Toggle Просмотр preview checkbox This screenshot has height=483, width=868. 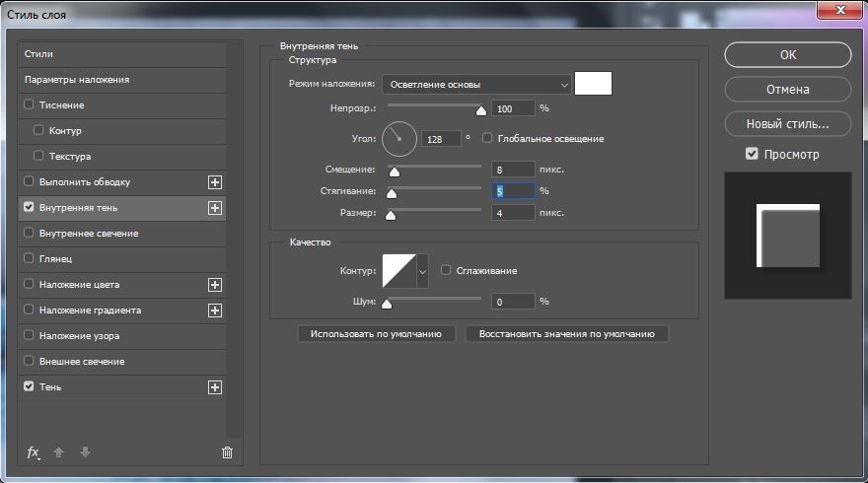click(752, 154)
